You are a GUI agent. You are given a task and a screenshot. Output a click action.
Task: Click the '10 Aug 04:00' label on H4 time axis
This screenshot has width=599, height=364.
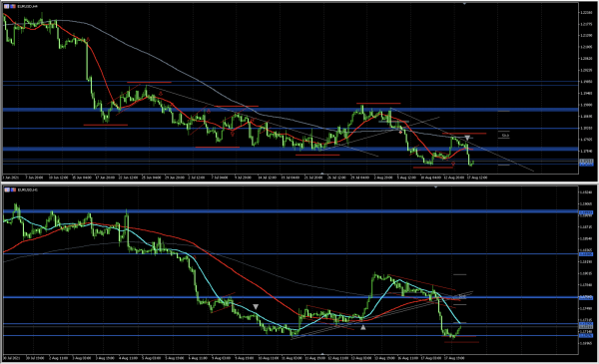[430, 178]
